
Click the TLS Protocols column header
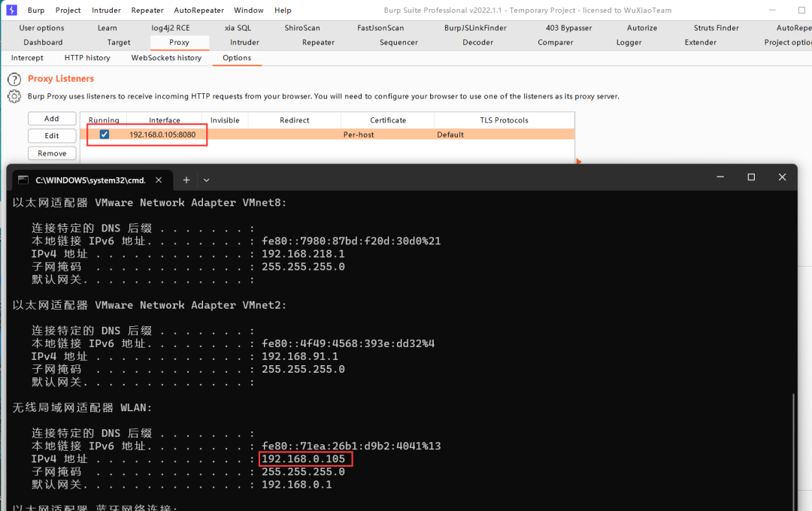click(x=504, y=120)
